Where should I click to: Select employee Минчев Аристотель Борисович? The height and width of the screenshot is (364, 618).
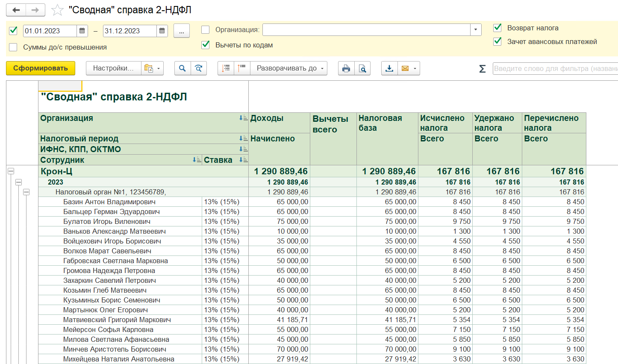pos(115,349)
